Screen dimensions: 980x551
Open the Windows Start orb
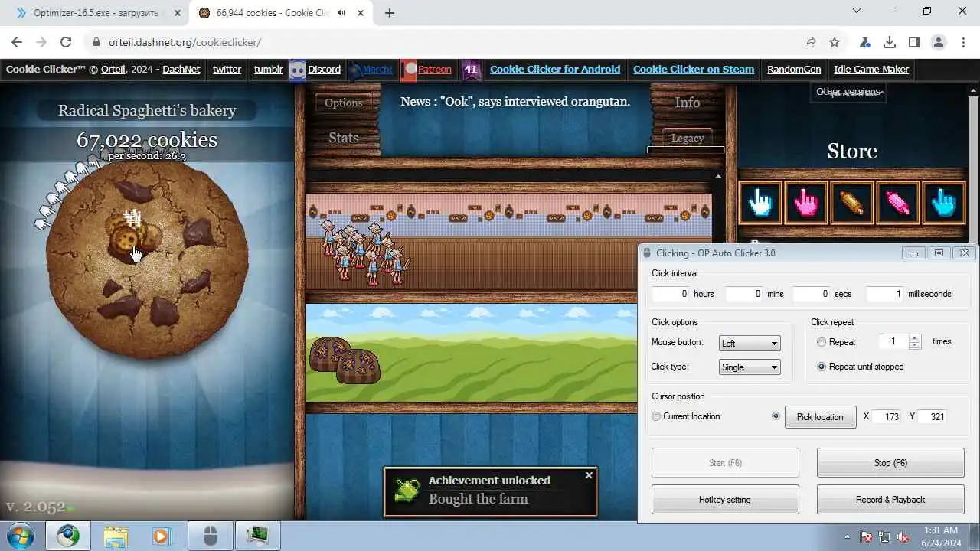click(21, 536)
